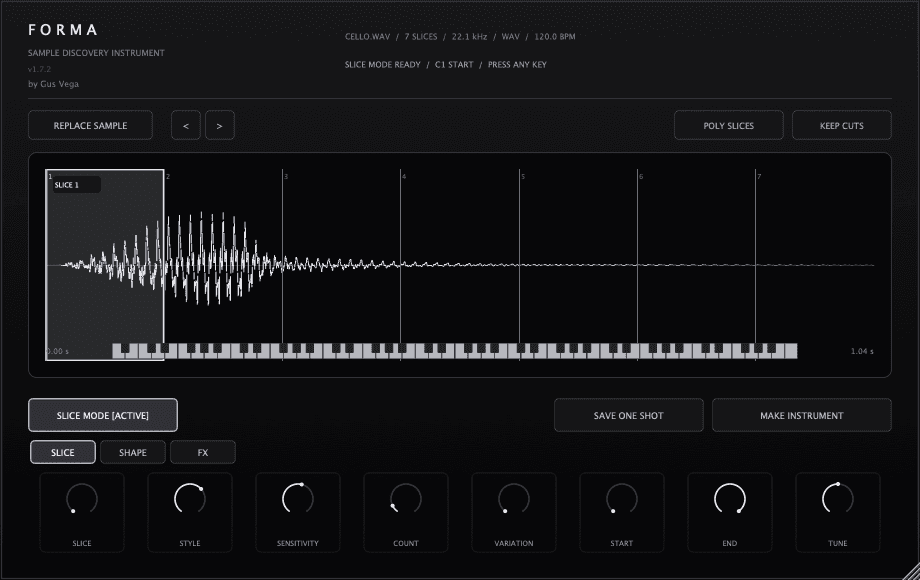This screenshot has height=580, width=920.
Task: Click the Sensitivity knob
Action: tap(297, 499)
